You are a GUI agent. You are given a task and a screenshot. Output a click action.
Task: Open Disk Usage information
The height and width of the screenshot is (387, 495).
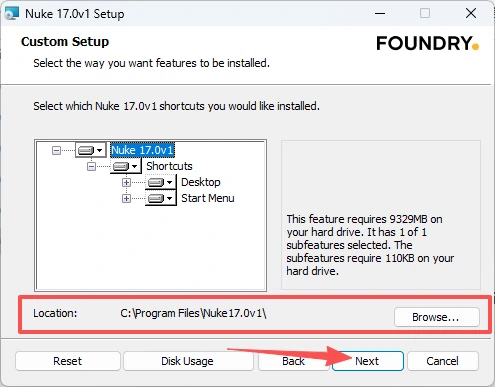click(x=188, y=361)
